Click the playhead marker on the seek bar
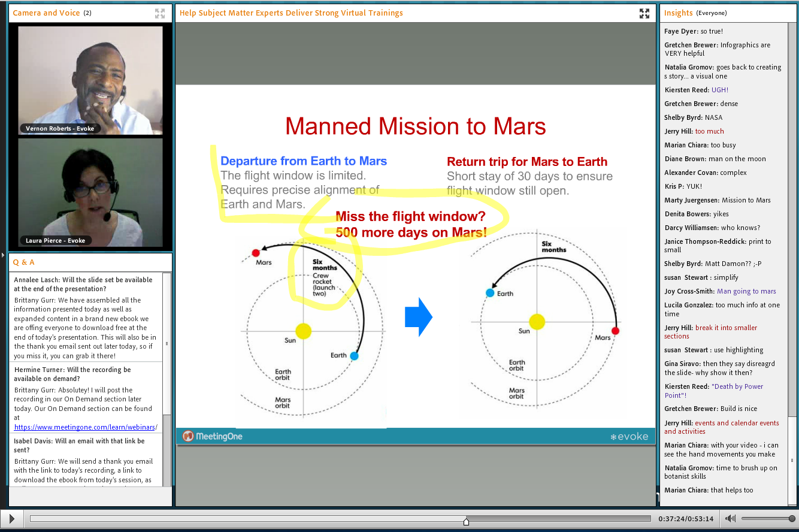The height and width of the screenshot is (532, 799). click(466, 521)
